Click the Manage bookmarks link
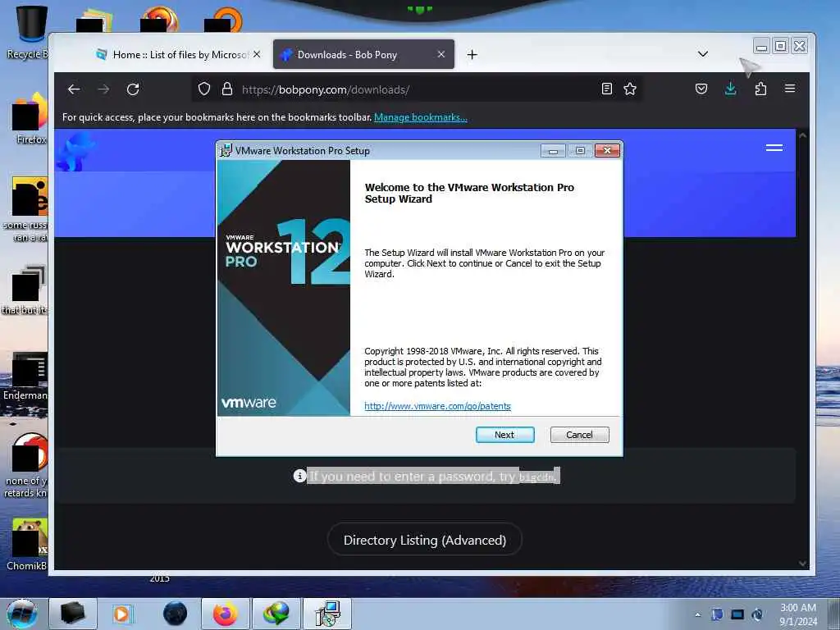Screen dimensions: 840x630 click(x=421, y=117)
